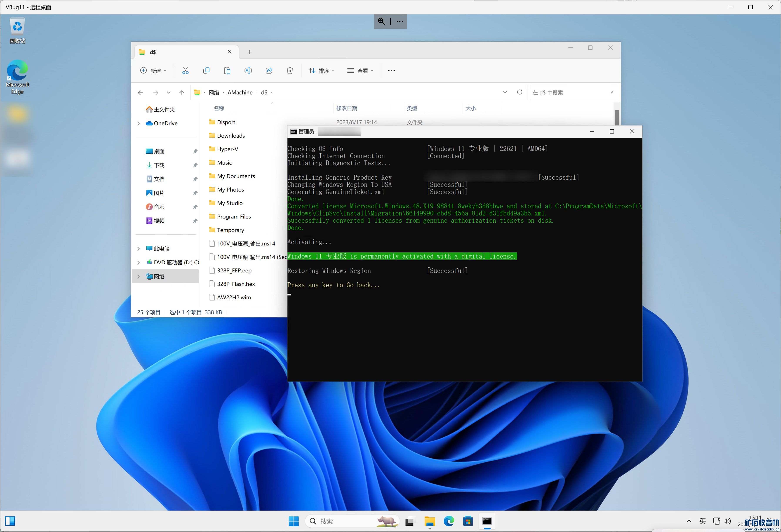Click the Rename icon in toolbar
Screen dimensions: 781x532
(x=248, y=70)
